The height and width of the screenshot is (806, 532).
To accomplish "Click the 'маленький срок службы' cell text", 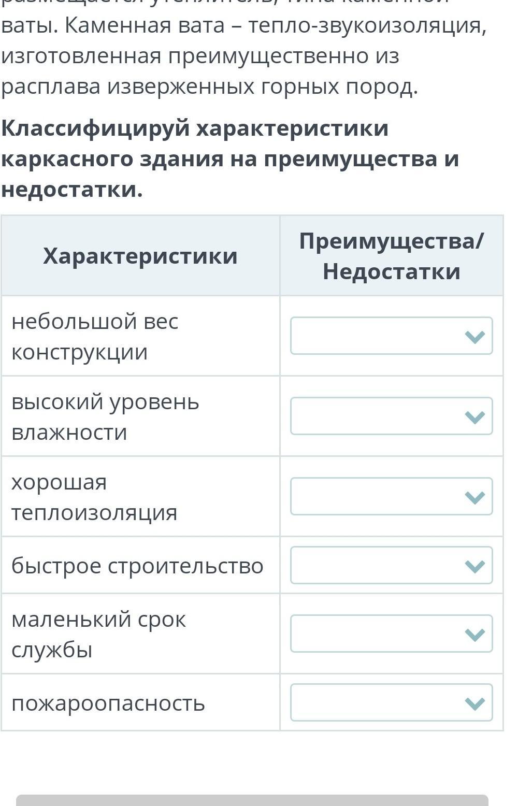I will click(98, 635).
